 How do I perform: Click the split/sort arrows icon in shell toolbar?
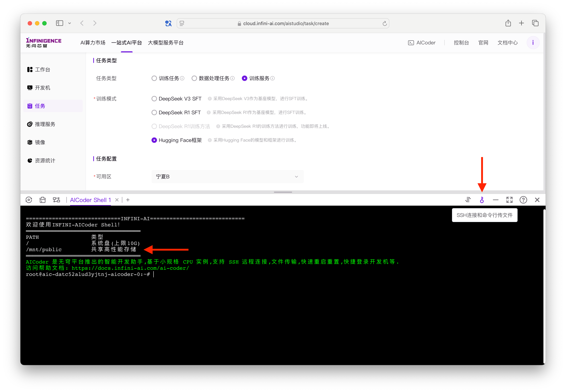pos(468,200)
